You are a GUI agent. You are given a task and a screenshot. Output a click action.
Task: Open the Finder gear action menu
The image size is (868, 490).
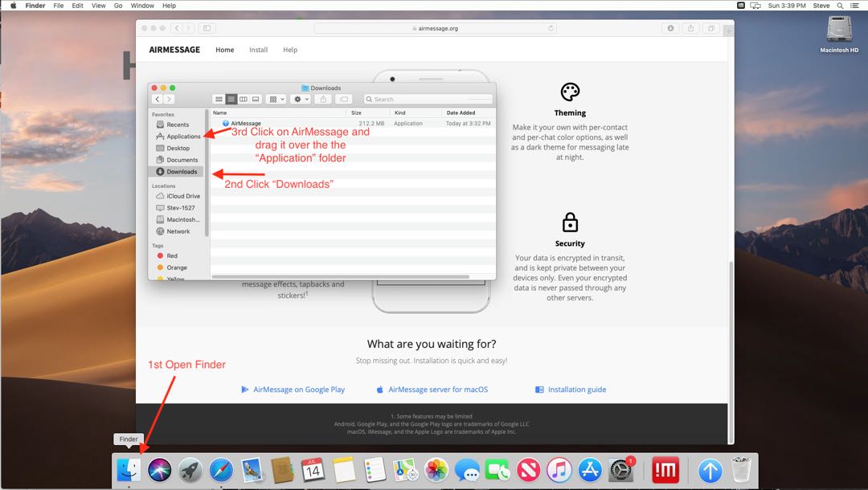pyautogui.click(x=301, y=99)
